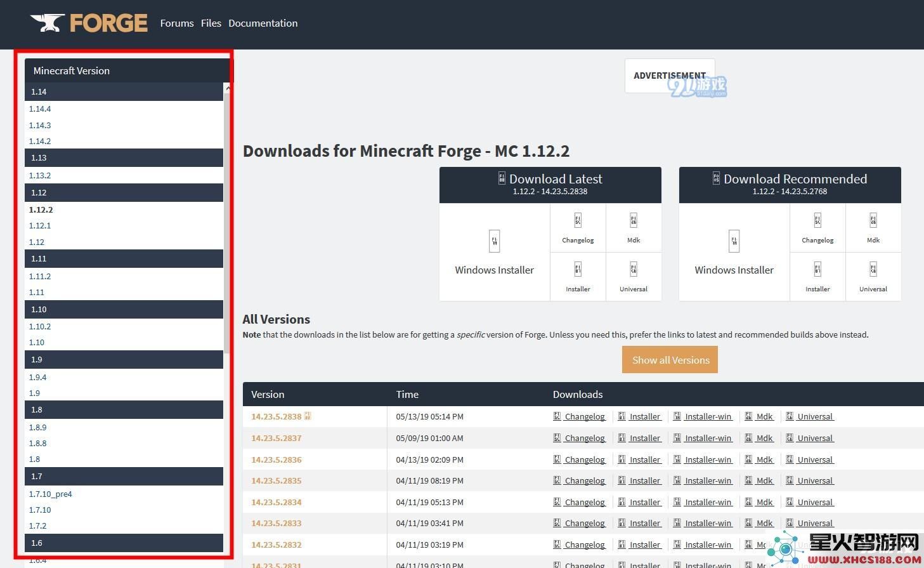Collapse the 1.11 version group header
Viewport: 924px width, 568px height.
point(124,258)
